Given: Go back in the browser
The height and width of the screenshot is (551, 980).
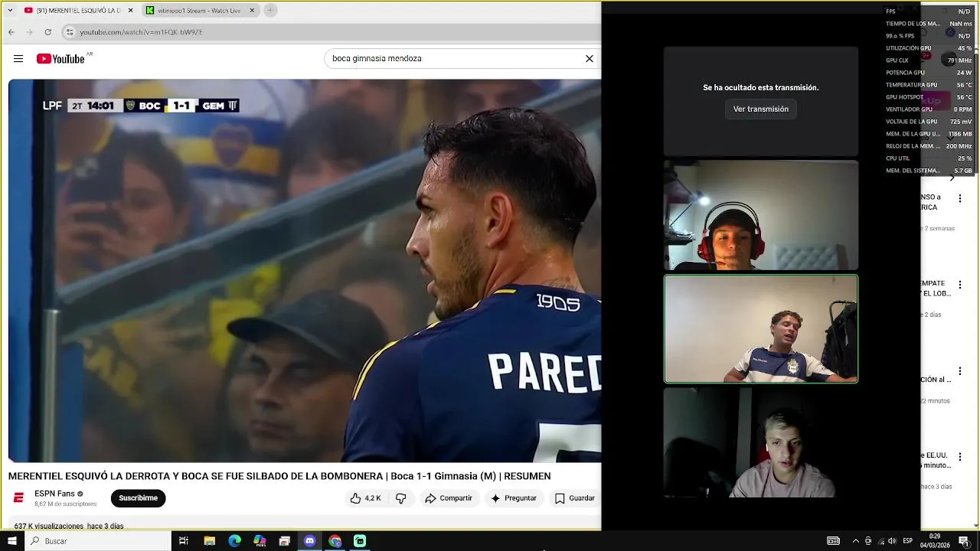Looking at the screenshot, I should pos(11,32).
